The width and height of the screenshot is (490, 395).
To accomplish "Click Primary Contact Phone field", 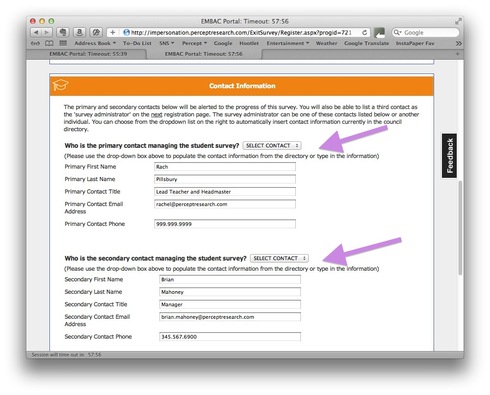I will click(225, 224).
